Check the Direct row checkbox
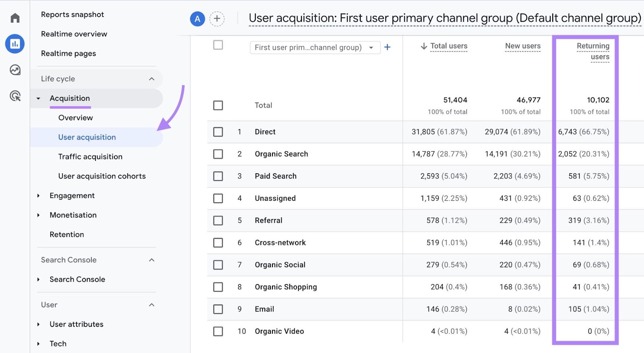The height and width of the screenshot is (353, 644). tap(218, 132)
